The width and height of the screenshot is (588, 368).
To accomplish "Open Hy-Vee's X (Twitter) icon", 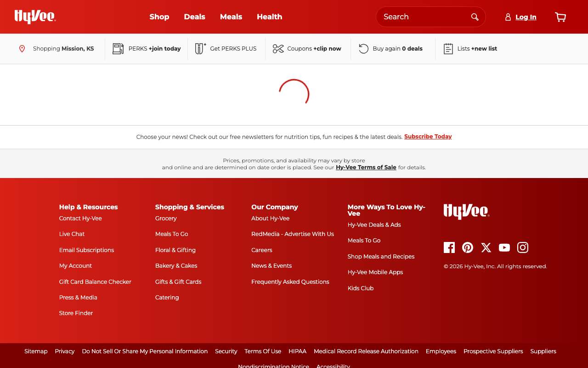I will pos(486,247).
